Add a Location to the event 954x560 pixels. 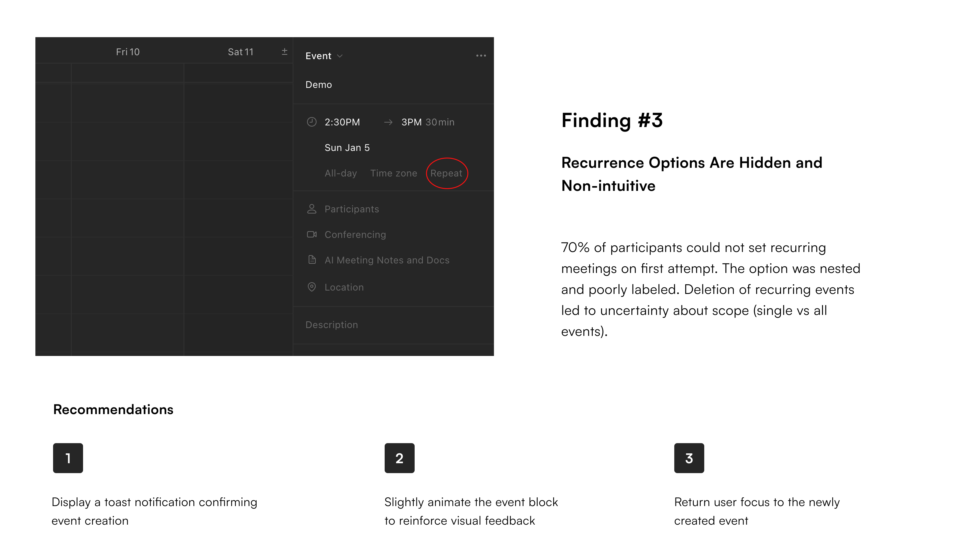344,287
